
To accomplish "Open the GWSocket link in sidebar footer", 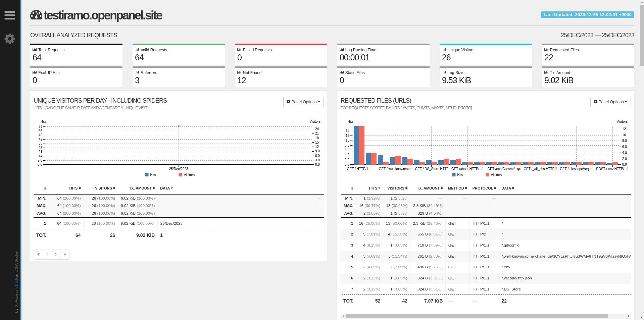I will point(16,260).
